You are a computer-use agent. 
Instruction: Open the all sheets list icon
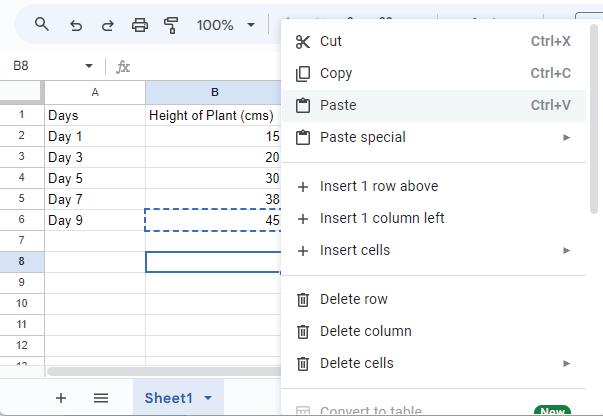click(x=101, y=398)
